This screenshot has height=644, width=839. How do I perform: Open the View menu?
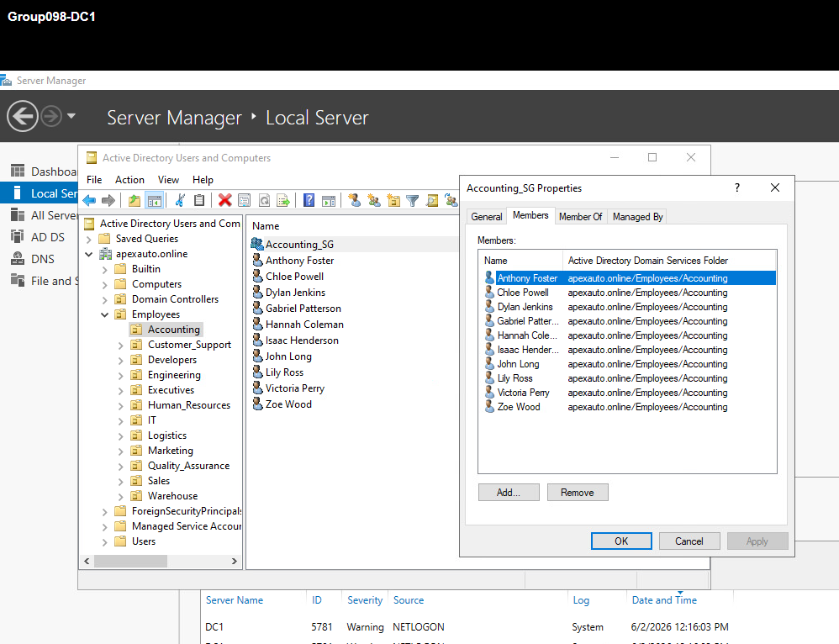[168, 180]
